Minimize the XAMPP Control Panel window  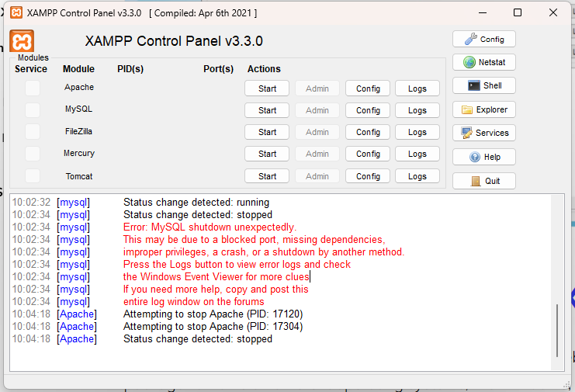483,13
